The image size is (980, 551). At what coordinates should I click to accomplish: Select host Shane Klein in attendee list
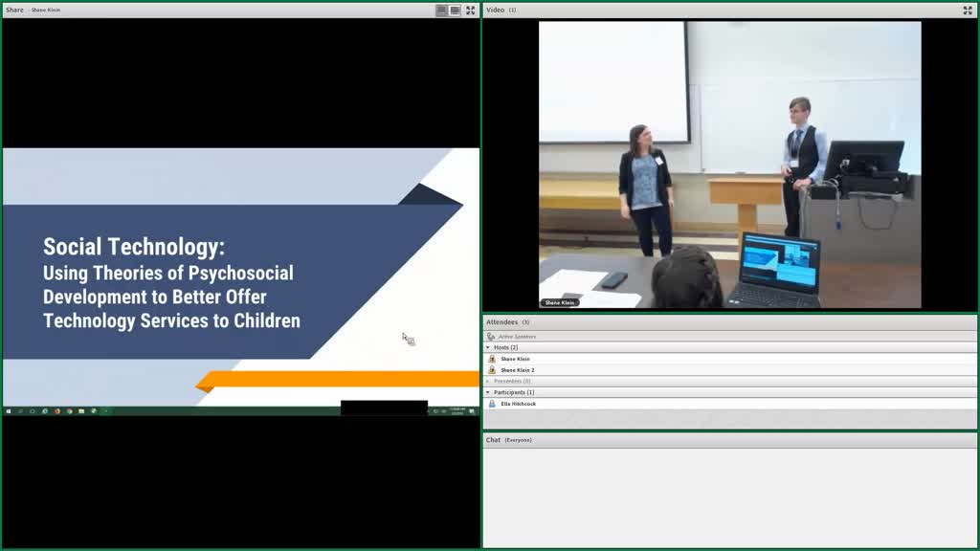[730, 359]
